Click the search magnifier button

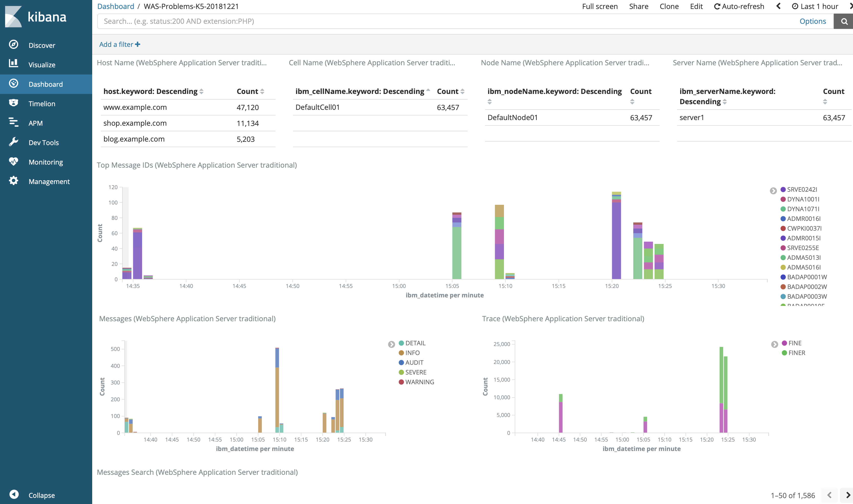click(844, 22)
